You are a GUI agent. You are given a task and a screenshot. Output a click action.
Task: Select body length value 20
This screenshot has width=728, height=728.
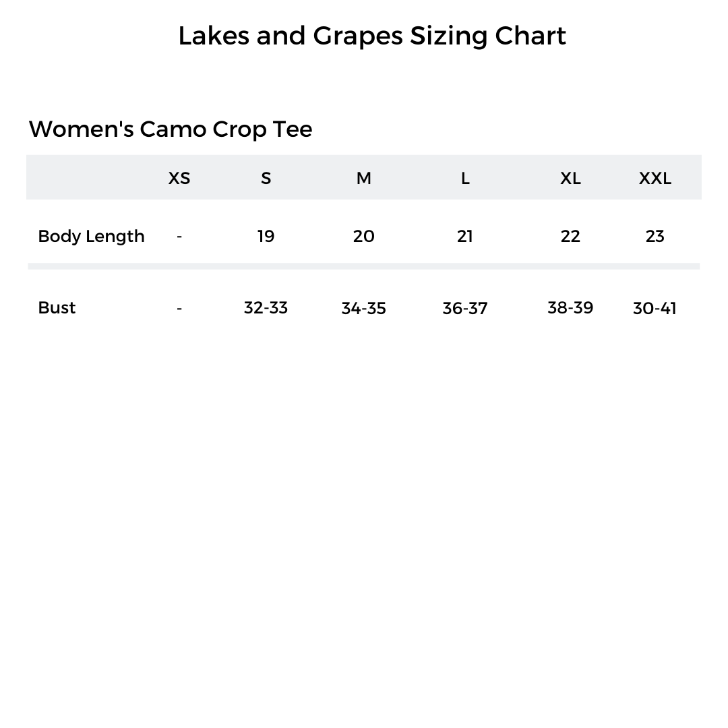pyautogui.click(x=363, y=236)
